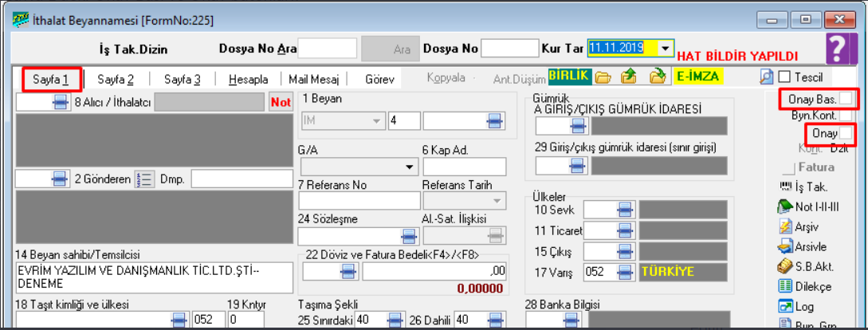
Task: Tick the Tescil checkbox
Action: [784, 77]
